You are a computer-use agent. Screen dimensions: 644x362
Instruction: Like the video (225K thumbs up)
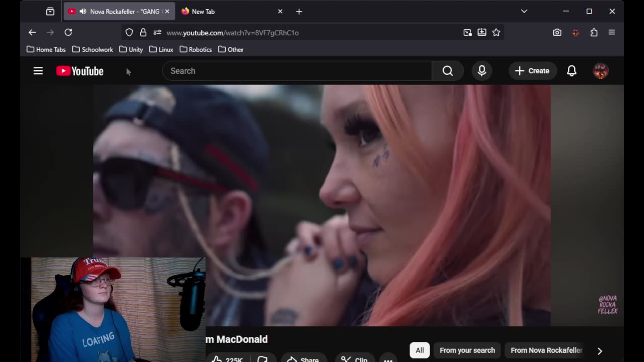227,358
